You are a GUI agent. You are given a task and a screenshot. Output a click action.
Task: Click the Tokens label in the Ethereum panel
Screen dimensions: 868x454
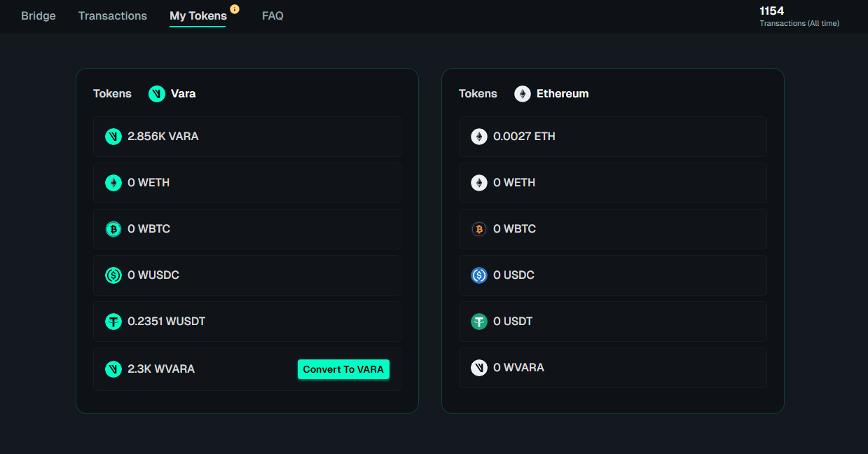[x=478, y=94]
